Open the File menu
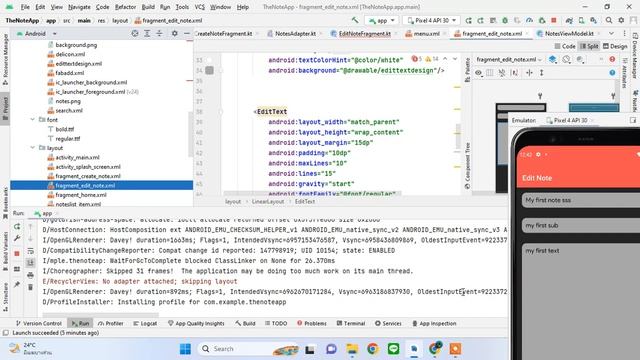Viewport: 640px width, 360px height. (x=25, y=7)
